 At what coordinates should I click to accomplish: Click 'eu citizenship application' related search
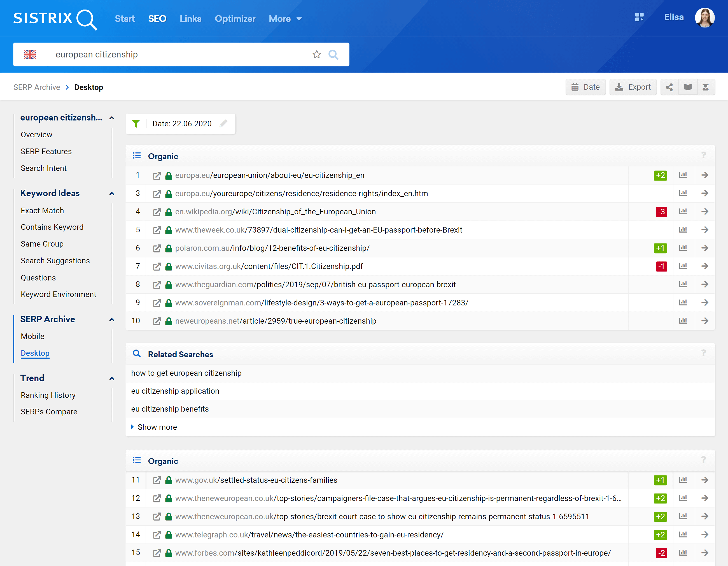click(175, 391)
